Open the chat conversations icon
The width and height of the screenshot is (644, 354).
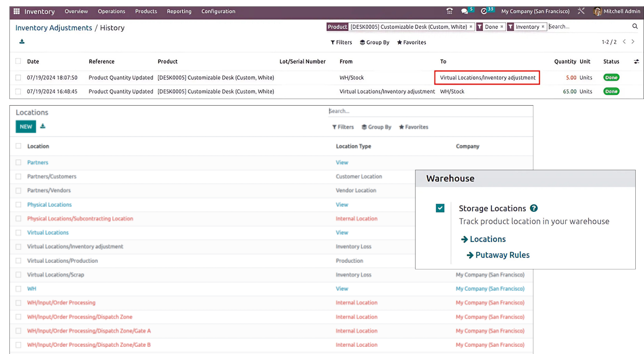click(464, 11)
